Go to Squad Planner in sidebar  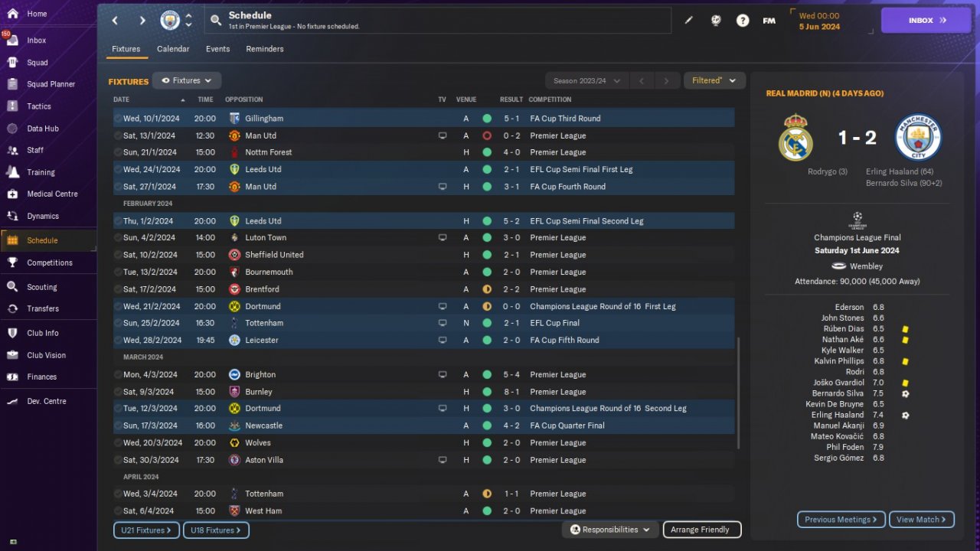51,84
